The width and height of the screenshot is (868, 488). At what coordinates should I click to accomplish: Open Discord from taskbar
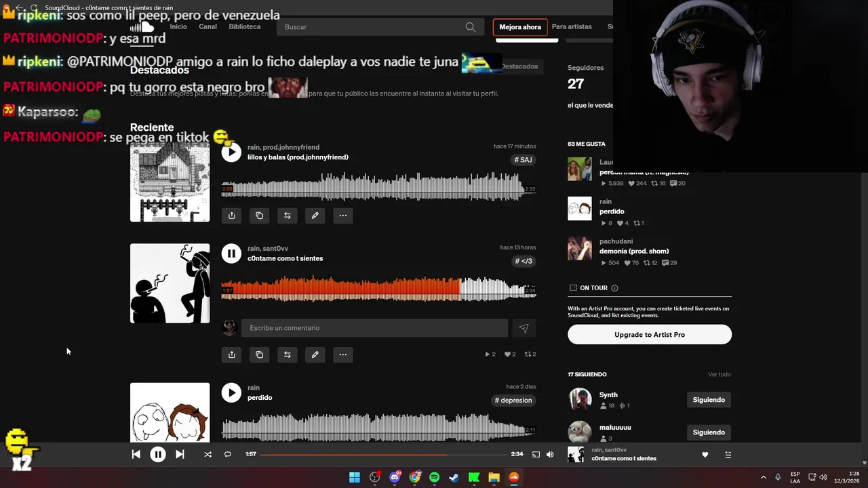(395, 477)
